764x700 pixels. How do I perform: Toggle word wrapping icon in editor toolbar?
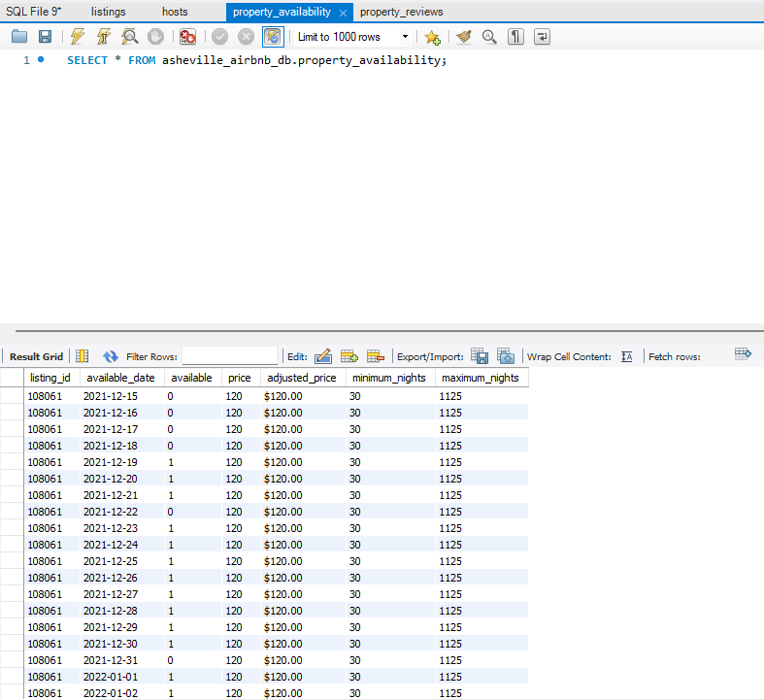(x=542, y=37)
